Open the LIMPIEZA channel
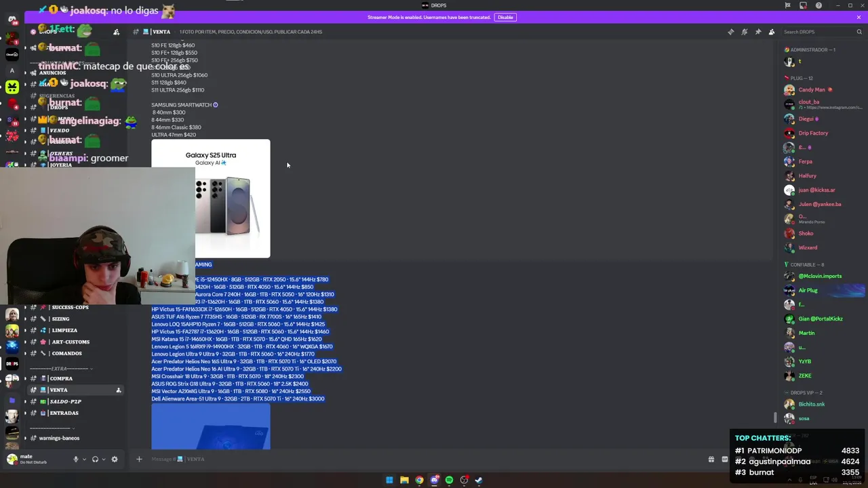This screenshot has width=868, height=488. pyautogui.click(x=64, y=330)
